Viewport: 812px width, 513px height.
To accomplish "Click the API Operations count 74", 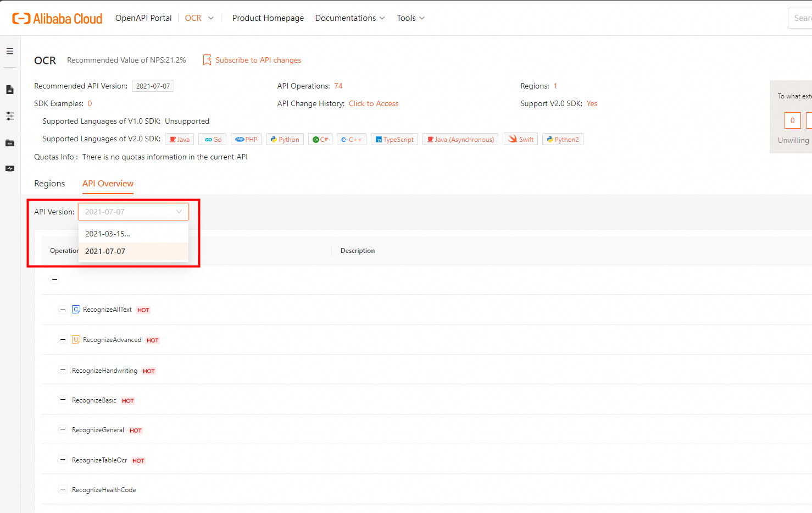I will click(338, 86).
